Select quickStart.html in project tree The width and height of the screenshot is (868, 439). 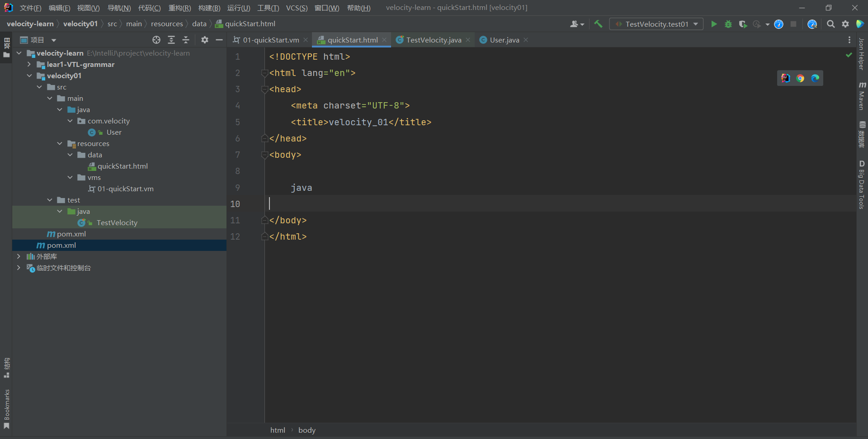[x=123, y=166]
